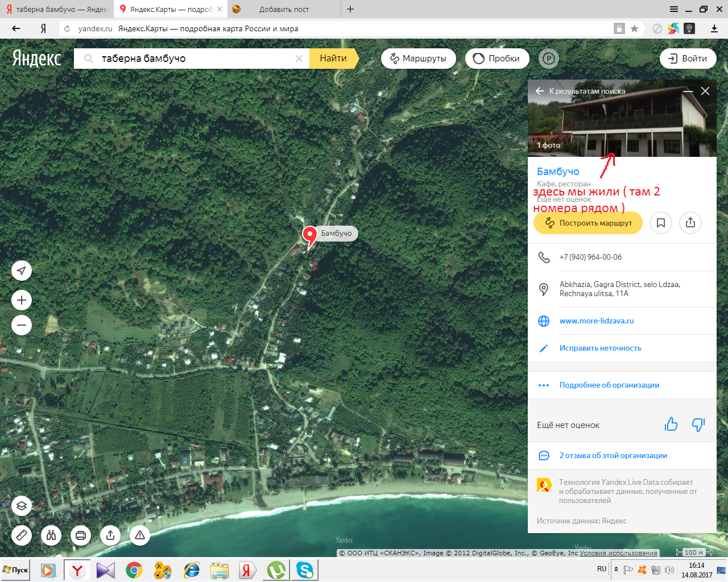728x582 pixels.
Task: Expand Подробнее об организации
Action: [609, 385]
